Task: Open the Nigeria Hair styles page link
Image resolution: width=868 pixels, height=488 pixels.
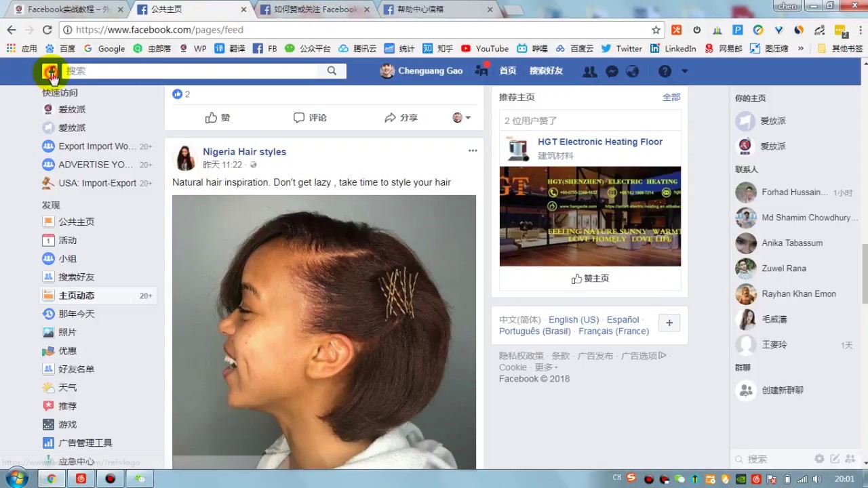Action: coord(244,152)
